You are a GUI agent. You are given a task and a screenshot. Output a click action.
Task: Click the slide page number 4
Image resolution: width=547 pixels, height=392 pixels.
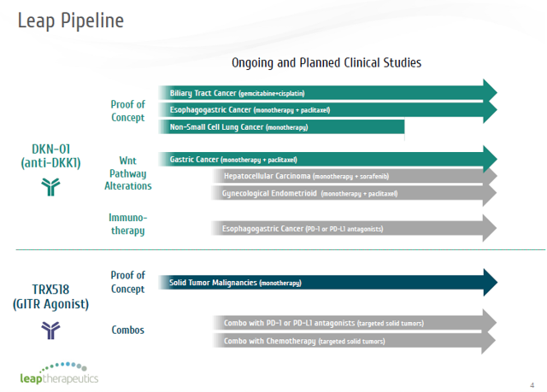pos(532,385)
